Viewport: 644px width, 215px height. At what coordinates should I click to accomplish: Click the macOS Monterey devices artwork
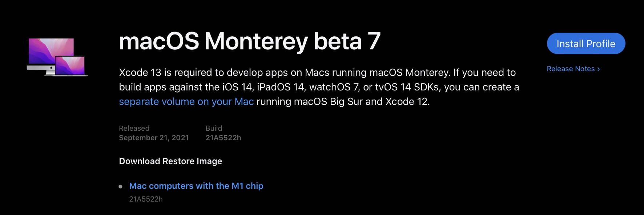click(x=57, y=57)
